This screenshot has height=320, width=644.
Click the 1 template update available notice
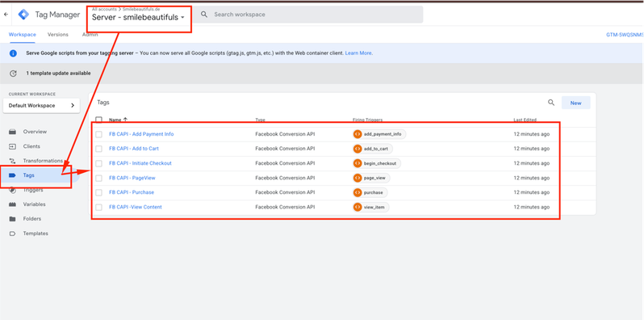pos(58,74)
